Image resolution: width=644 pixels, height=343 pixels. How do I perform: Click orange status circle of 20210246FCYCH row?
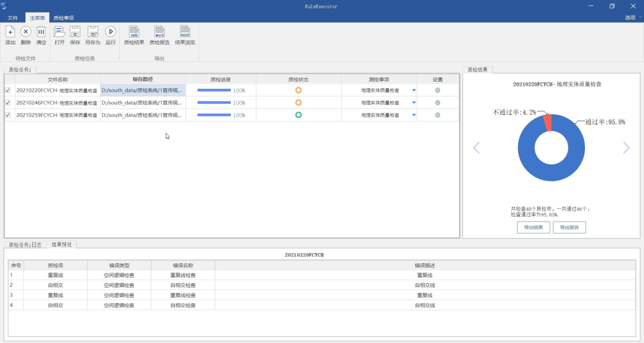coord(299,102)
